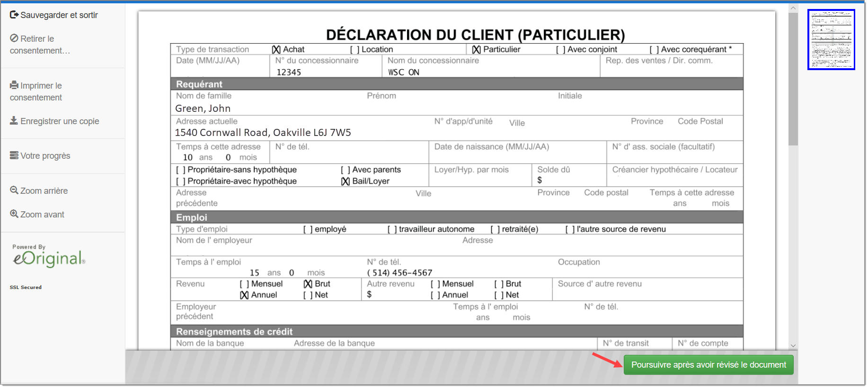
Task: Toggle the Bail/Loyer checkbox
Action: 345,181
